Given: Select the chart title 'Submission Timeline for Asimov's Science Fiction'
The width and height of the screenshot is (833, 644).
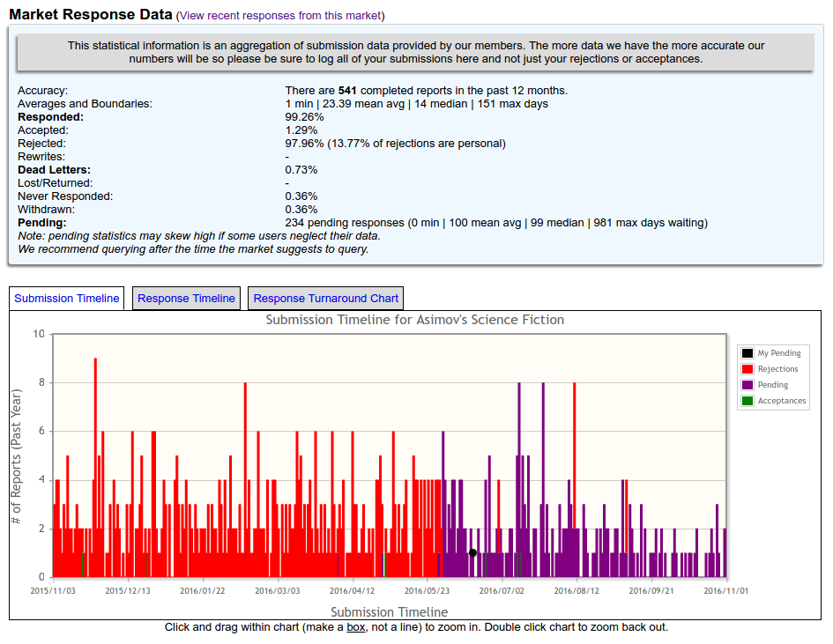Looking at the screenshot, I should click(415, 320).
